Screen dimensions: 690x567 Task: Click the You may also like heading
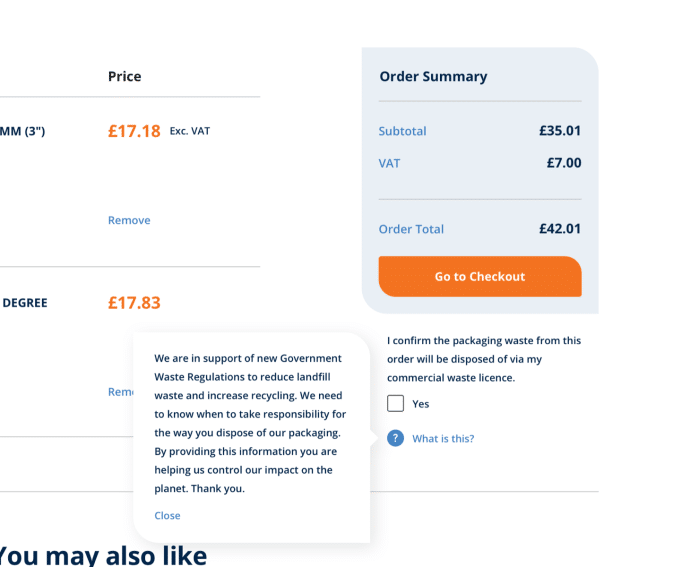102,556
